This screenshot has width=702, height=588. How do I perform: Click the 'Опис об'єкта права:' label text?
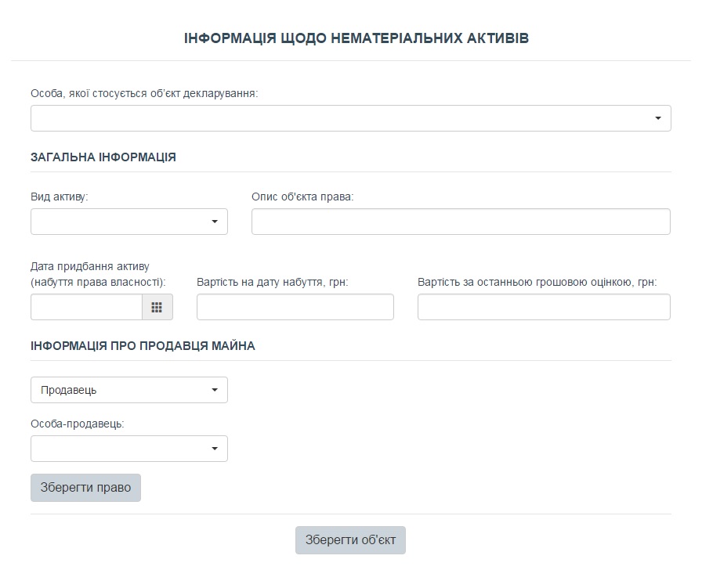coord(302,197)
